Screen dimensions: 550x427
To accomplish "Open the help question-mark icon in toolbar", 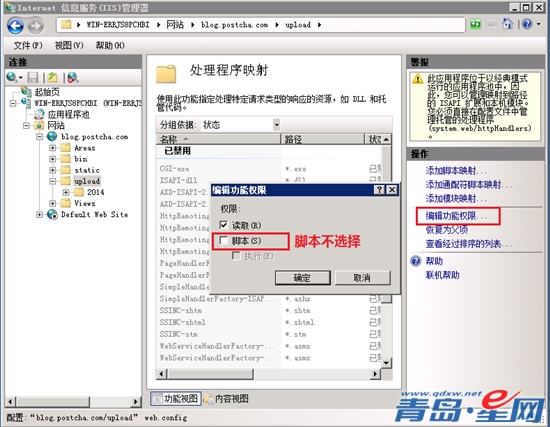I will coord(527,24).
